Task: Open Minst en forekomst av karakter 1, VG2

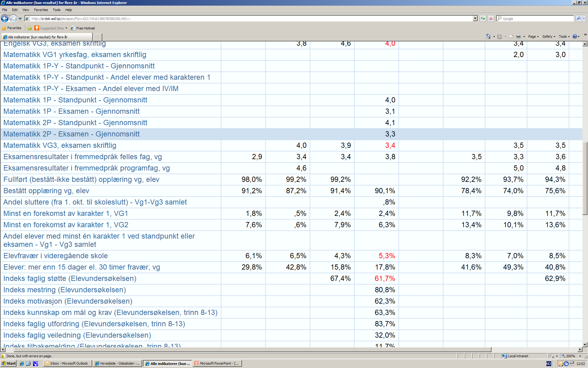Action: [66, 225]
